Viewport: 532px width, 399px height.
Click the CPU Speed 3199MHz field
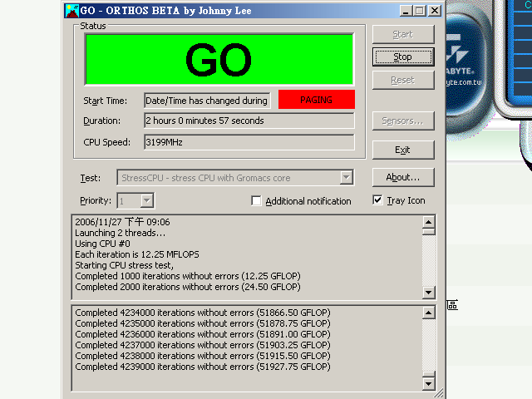(x=249, y=142)
